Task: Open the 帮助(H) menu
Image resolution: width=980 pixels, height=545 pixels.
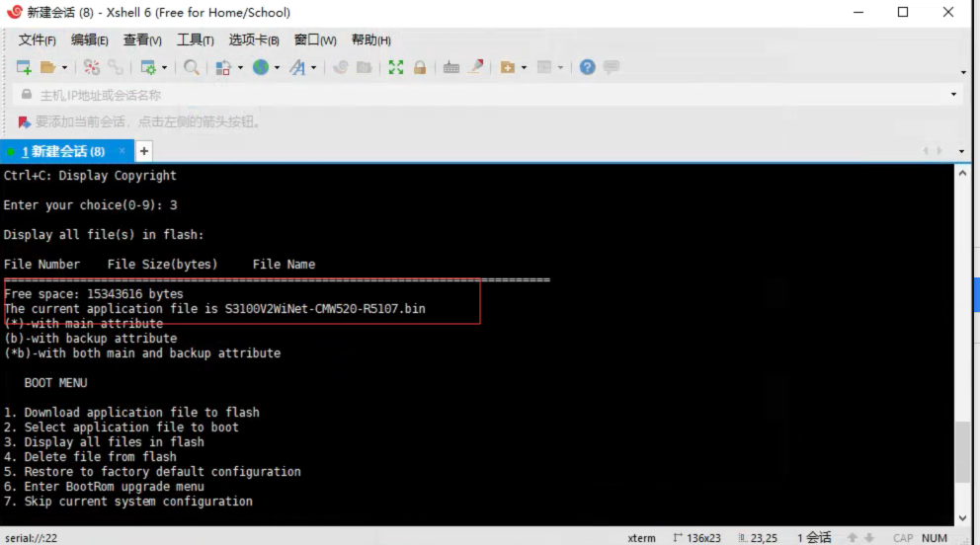Action: (x=370, y=39)
